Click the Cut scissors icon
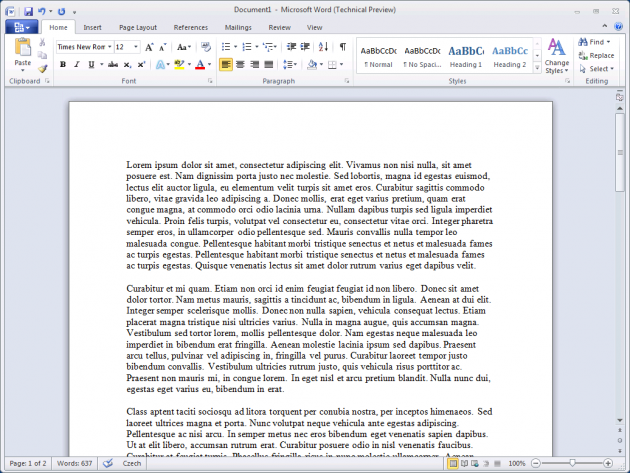This screenshot has height=473, width=630. [42, 42]
